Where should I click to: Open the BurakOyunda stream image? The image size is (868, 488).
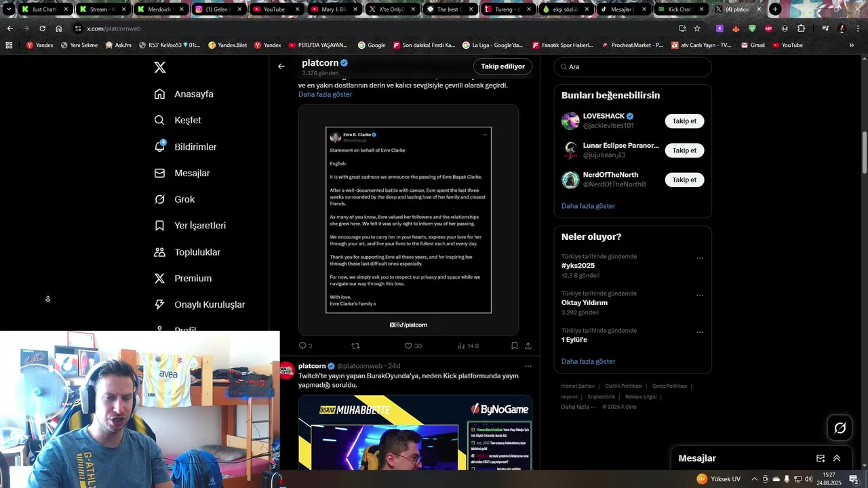[x=415, y=432]
